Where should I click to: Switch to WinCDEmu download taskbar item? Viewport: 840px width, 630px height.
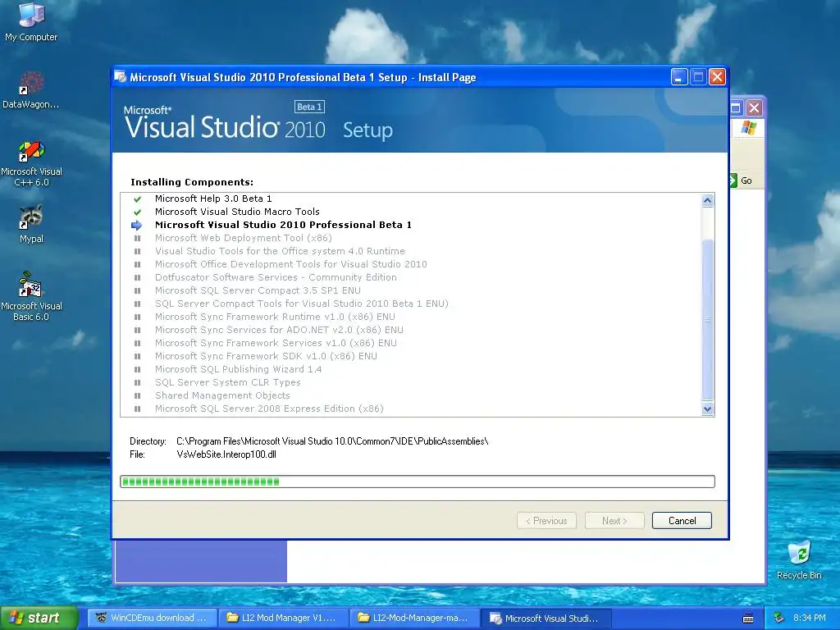[152, 619]
